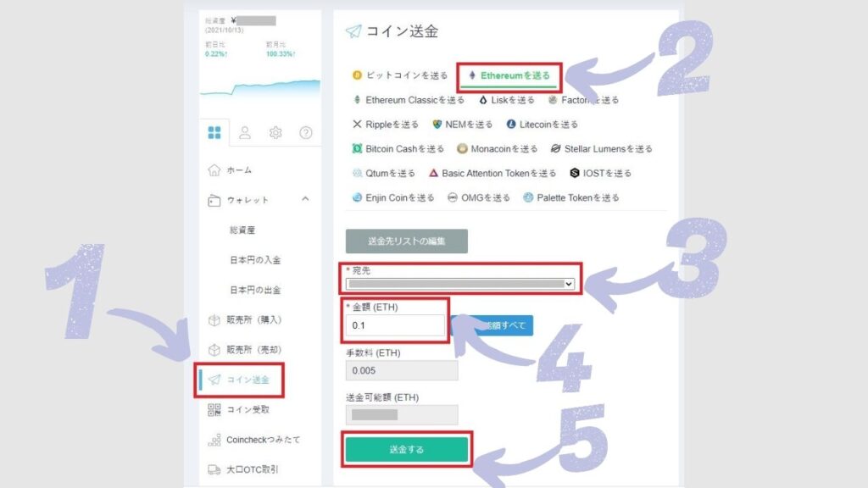Select Stellar Lumensを送る tab
The height and width of the screenshot is (488, 868).
[601, 149]
